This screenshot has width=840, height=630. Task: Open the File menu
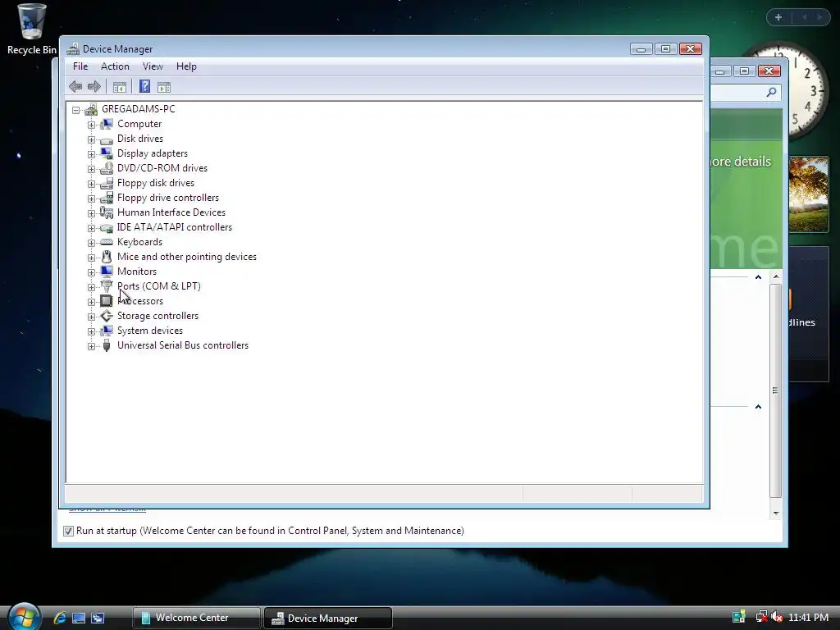(x=80, y=66)
